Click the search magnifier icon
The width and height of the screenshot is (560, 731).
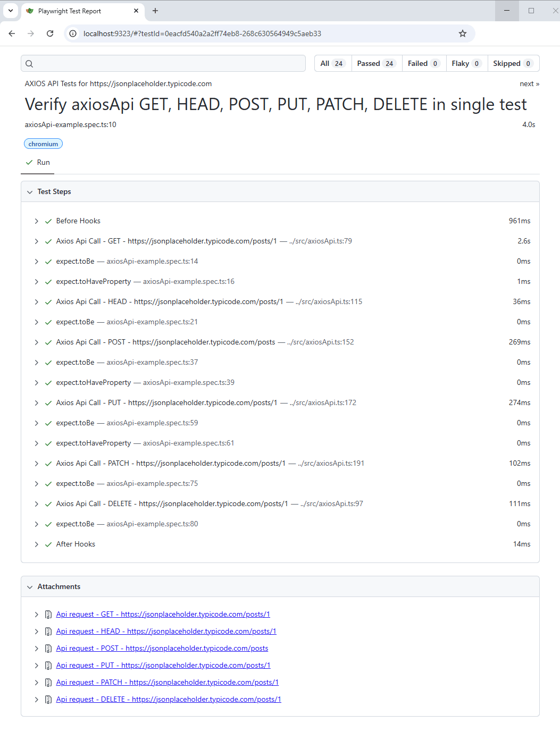29,63
